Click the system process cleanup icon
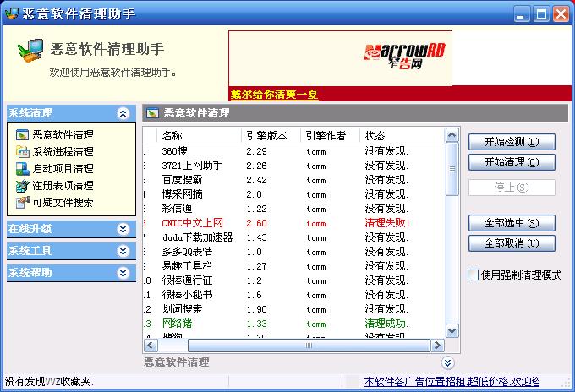Screen dimensions: 575x392 point(22,152)
